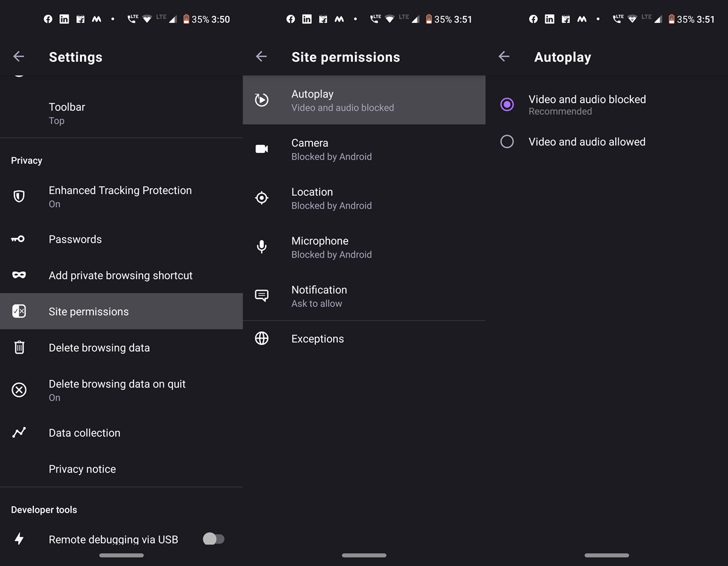
Task: Tap the Exceptions globe icon
Action: tap(261, 339)
